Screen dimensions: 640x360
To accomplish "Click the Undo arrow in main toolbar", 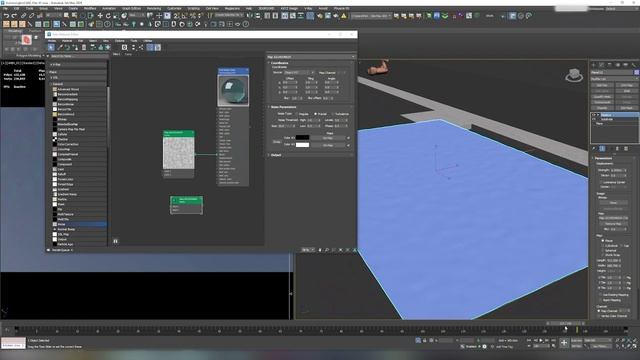I will point(6,16).
